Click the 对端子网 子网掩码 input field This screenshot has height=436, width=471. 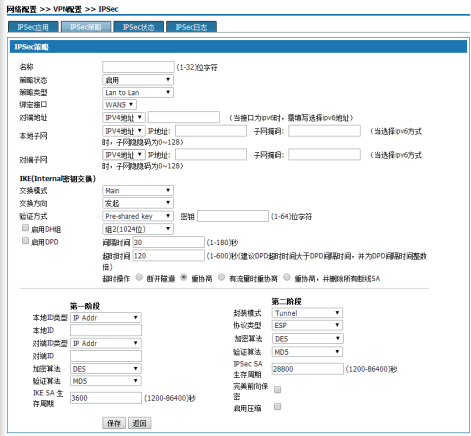pyautogui.click(x=324, y=155)
